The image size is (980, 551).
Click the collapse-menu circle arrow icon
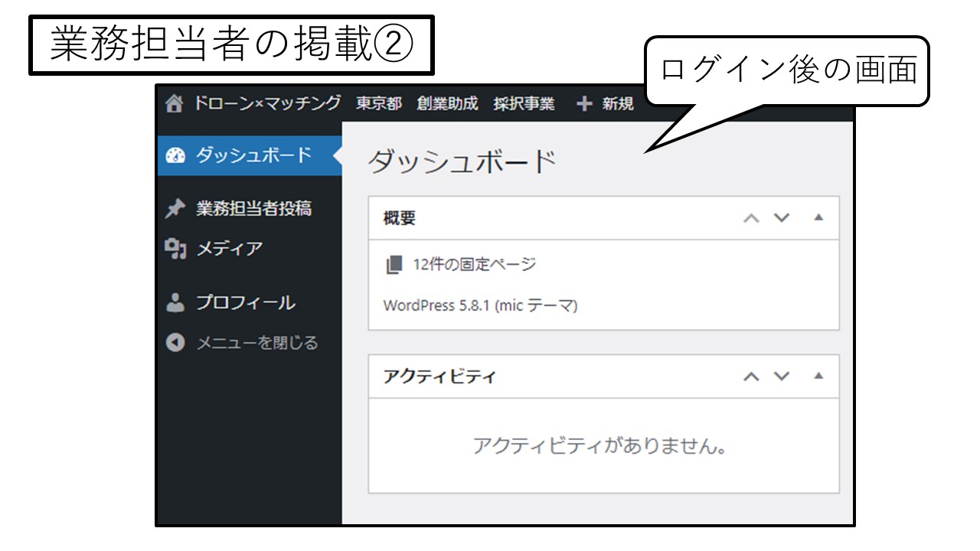click(x=175, y=343)
